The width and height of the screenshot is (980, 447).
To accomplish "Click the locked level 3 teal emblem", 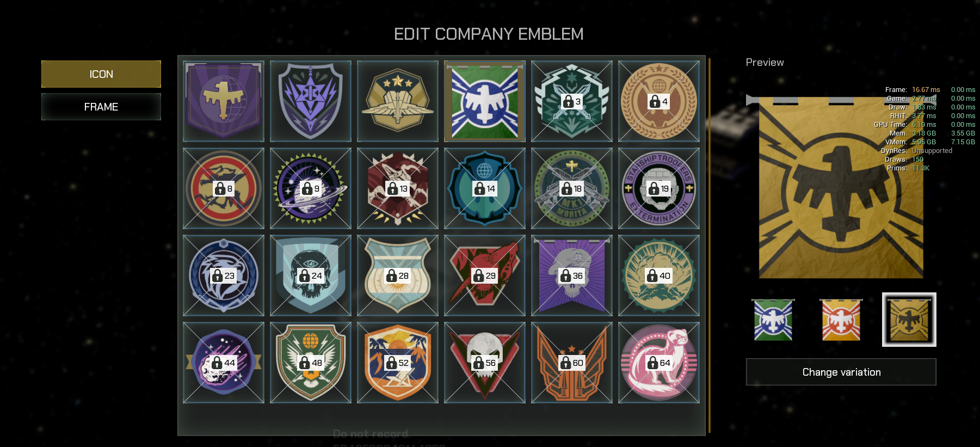I will pos(572,101).
